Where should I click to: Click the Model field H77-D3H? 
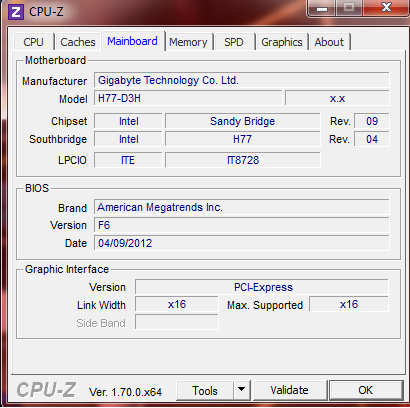click(x=188, y=98)
